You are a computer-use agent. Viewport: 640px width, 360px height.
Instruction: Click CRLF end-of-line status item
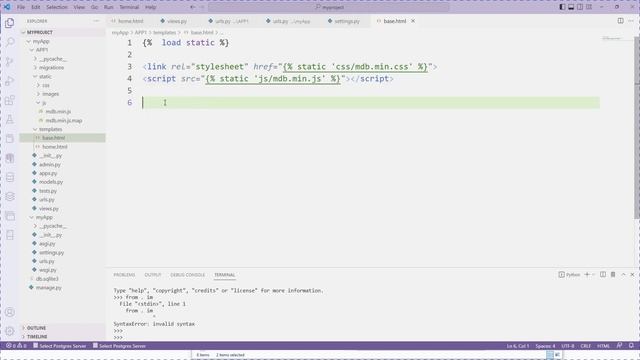tap(586, 346)
